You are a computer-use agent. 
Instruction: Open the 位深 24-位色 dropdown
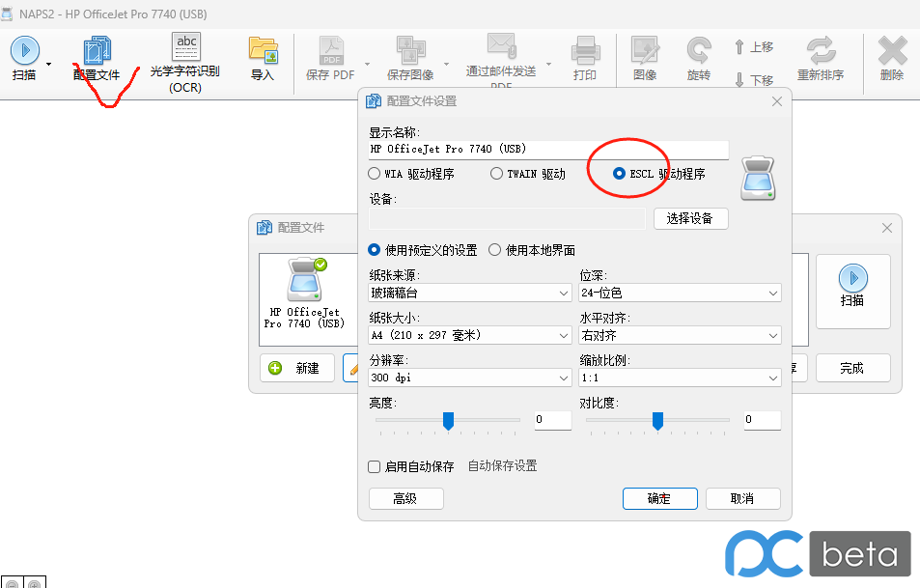[680, 293]
